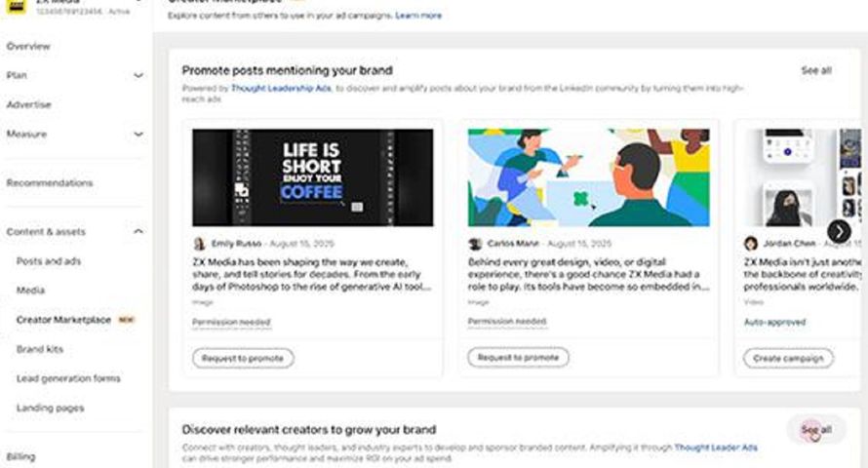
Task: Create campaign from Jordan Chen's post
Action: click(788, 358)
